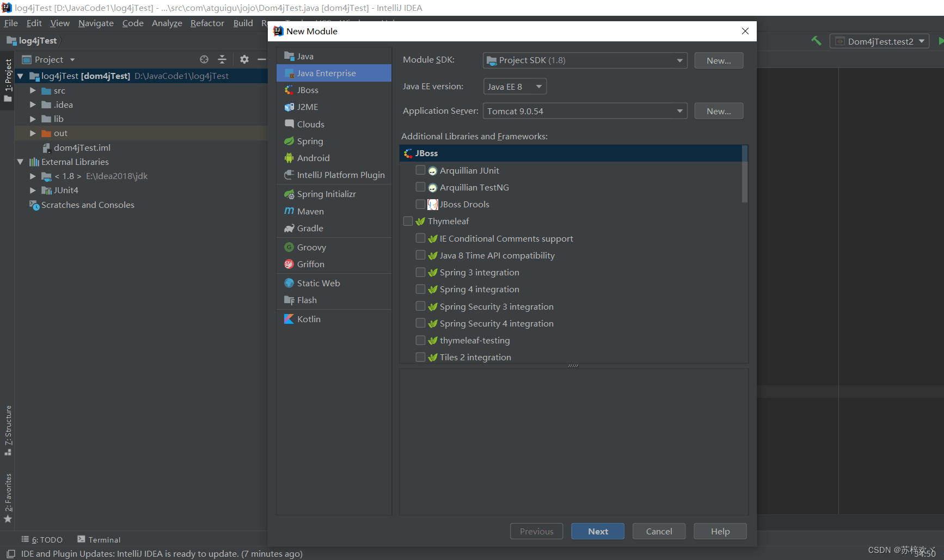Open Favorites tool window sidebar tab
Viewport: 944px width, 560px height.
(8, 497)
